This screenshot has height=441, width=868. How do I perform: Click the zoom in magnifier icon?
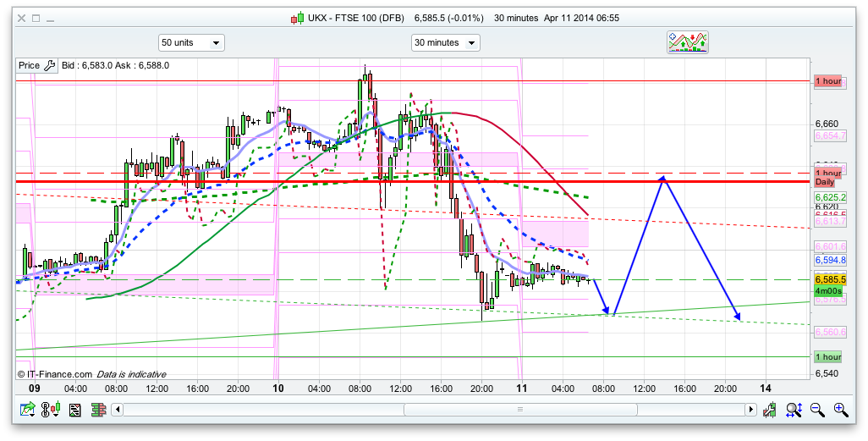840,410
